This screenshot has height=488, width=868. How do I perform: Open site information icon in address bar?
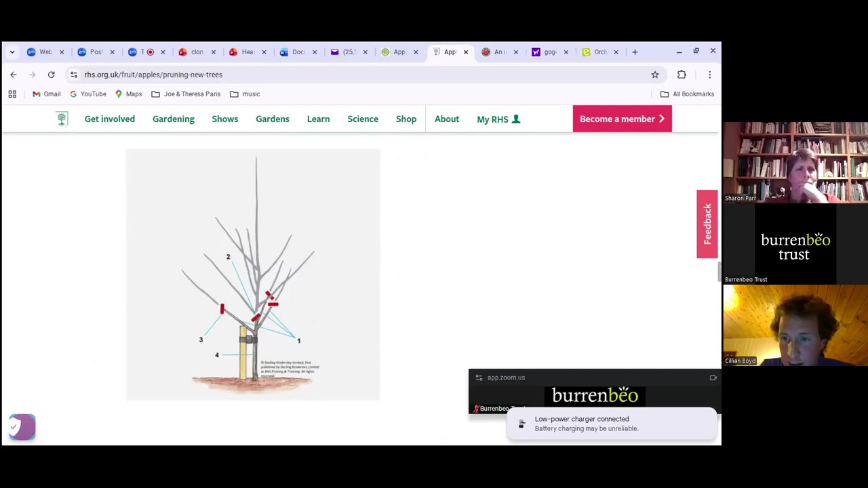[x=74, y=75]
